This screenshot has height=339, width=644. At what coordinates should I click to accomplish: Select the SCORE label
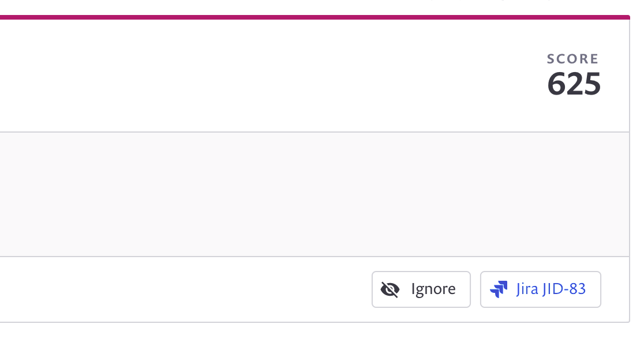click(572, 58)
